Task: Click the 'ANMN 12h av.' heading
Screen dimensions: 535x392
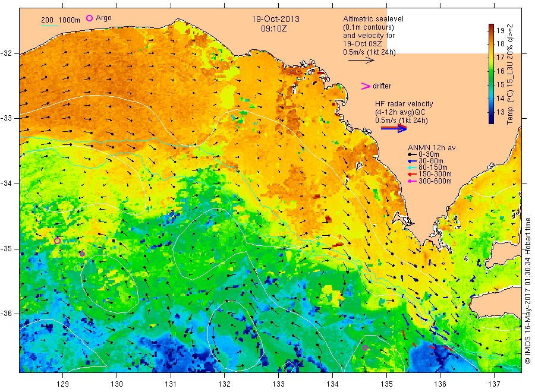Action: click(x=433, y=148)
